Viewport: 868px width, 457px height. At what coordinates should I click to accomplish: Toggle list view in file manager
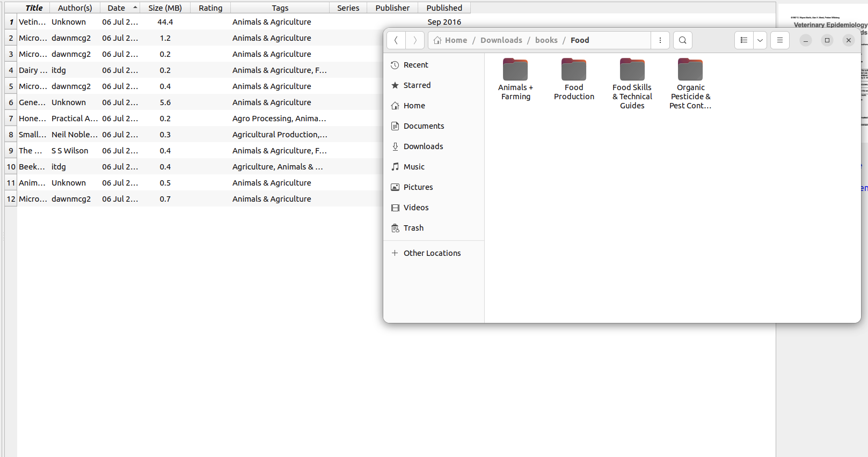click(x=743, y=40)
